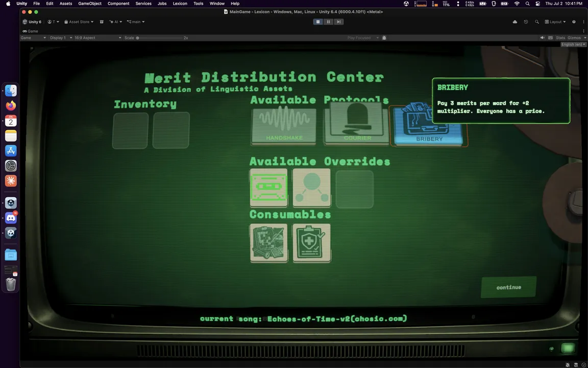This screenshot has height=368, width=588.
Task: Toggle the Game view debugger bug icon
Action: pos(384,37)
